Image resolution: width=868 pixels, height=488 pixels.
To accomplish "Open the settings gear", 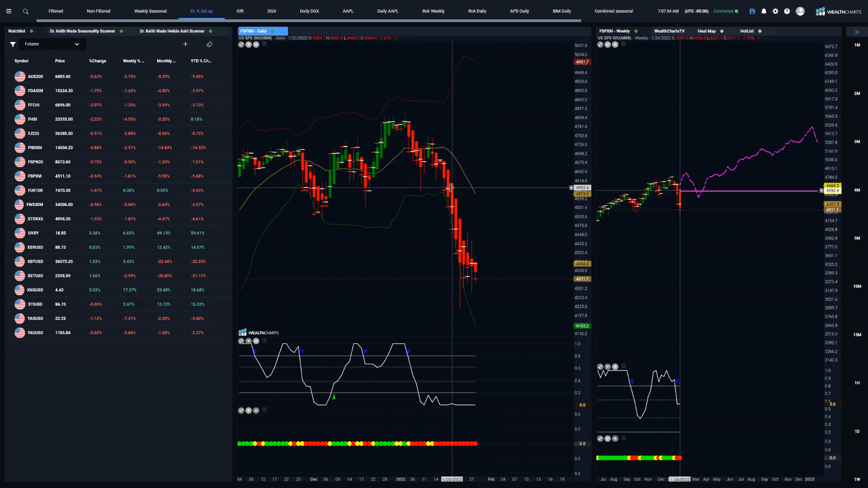I will point(775,11).
